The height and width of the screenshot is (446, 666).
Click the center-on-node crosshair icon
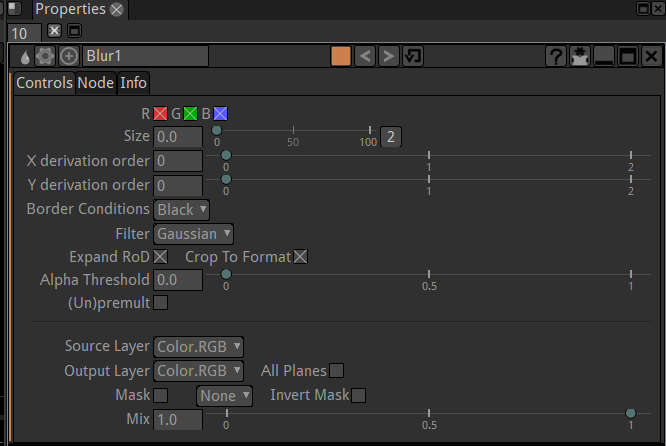click(69, 56)
